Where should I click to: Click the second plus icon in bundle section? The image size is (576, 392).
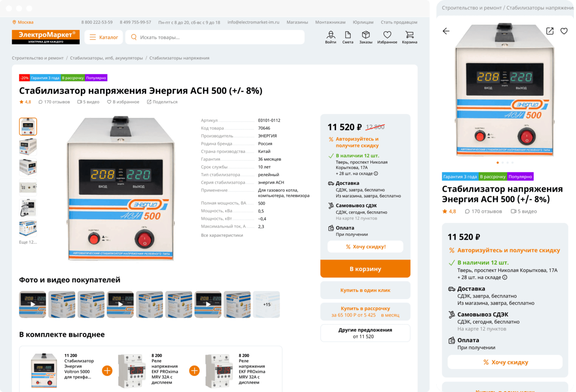[194, 371]
